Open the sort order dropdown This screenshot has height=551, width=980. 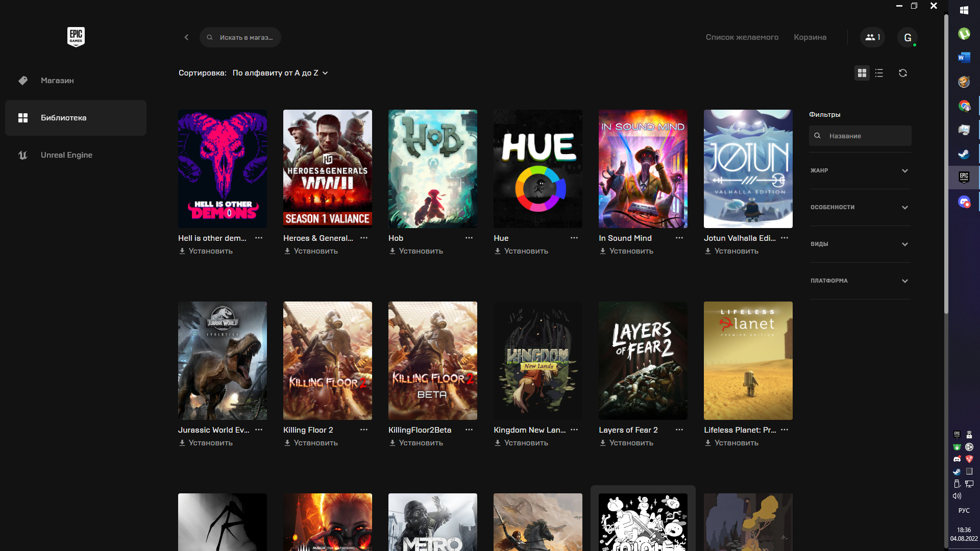[x=280, y=73]
